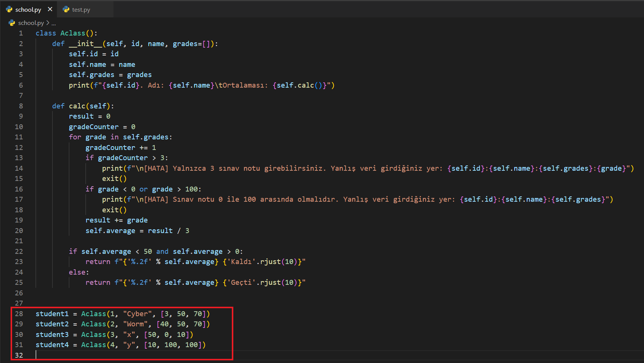Click line number 1 in the gutter
The width and height of the screenshot is (644, 363).
21,33
